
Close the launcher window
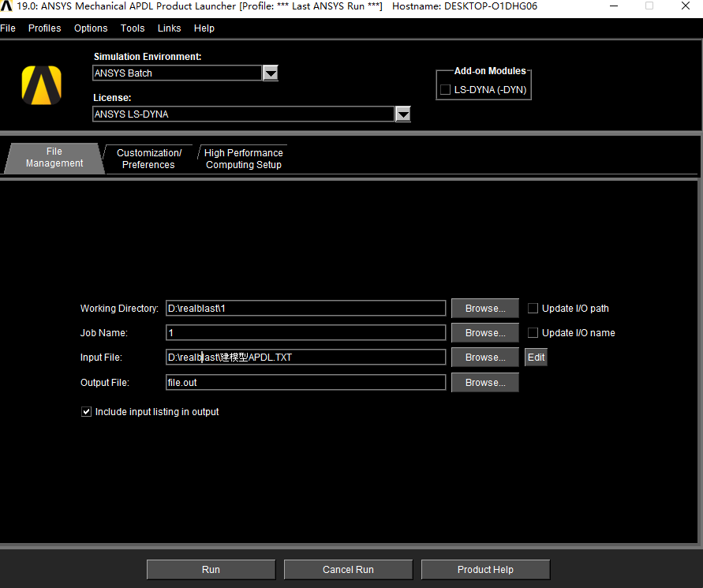(x=685, y=6)
